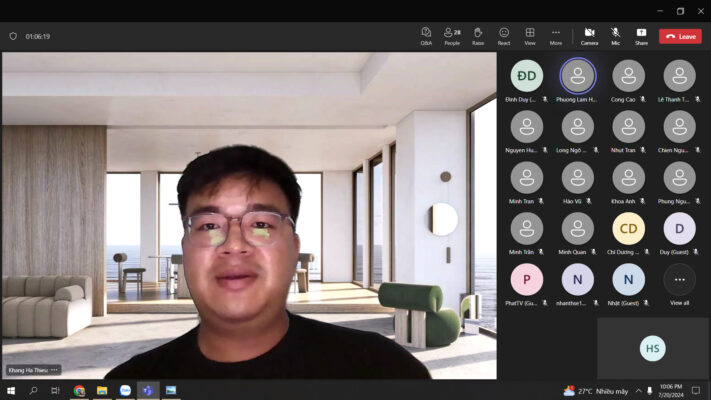The height and width of the screenshot is (400, 711).
Task: Select the ĐD avatar for Đinh Duy
Action: click(x=526, y=76)
